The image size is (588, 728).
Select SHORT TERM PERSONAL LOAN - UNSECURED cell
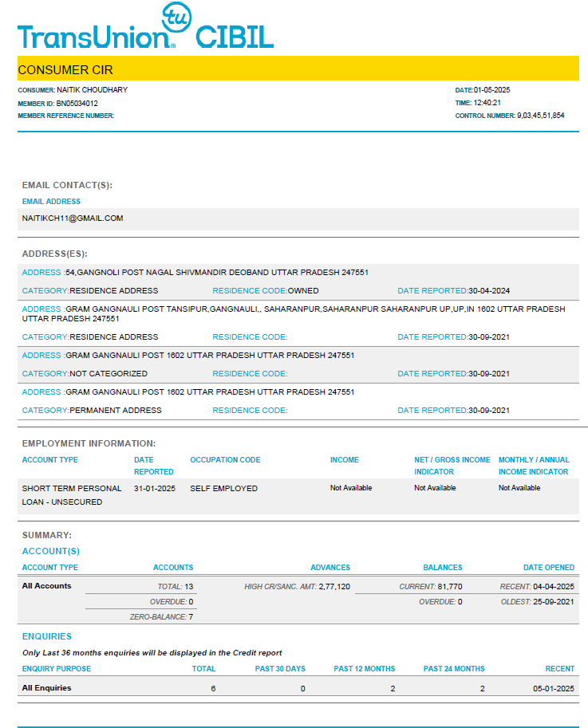[72, 495]
